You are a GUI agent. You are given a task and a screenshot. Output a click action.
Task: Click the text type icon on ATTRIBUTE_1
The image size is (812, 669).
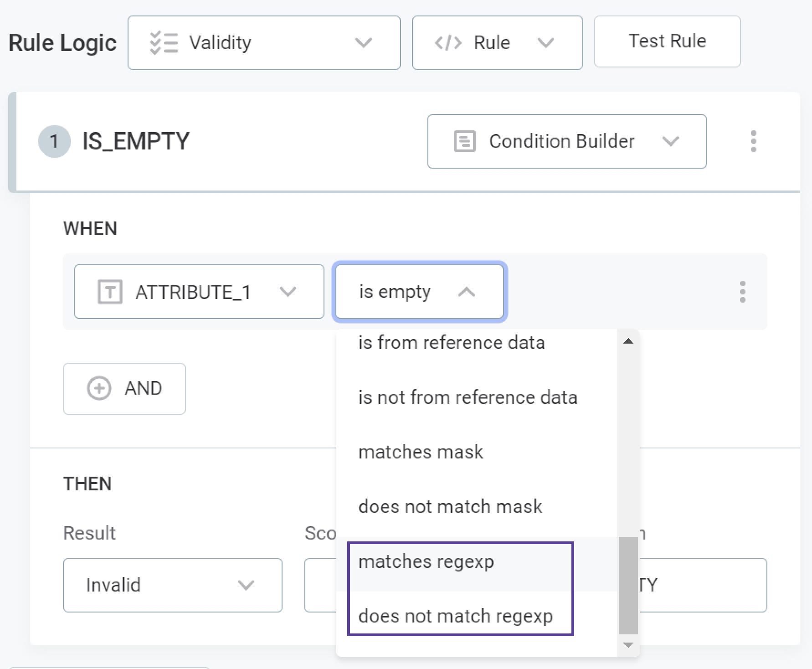pyautogui.click(x=110, y=292)
